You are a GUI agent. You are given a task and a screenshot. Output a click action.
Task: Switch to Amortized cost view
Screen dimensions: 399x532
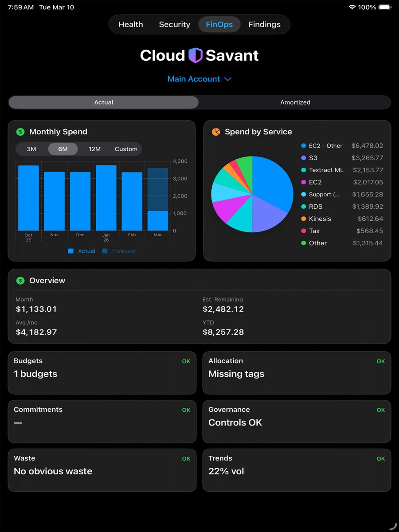(x=295, y=102)
